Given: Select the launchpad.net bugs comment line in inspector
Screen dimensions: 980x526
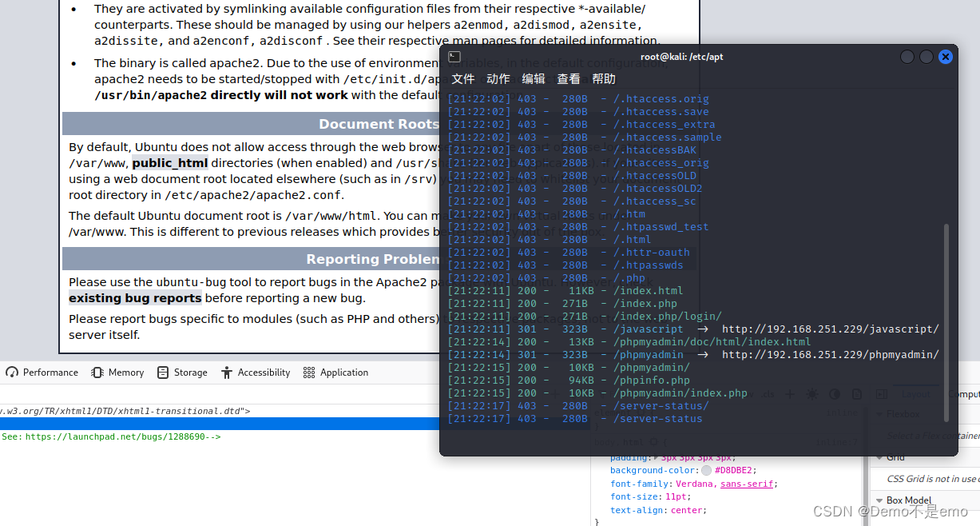Looking at the screenshot, I should 110,437.
